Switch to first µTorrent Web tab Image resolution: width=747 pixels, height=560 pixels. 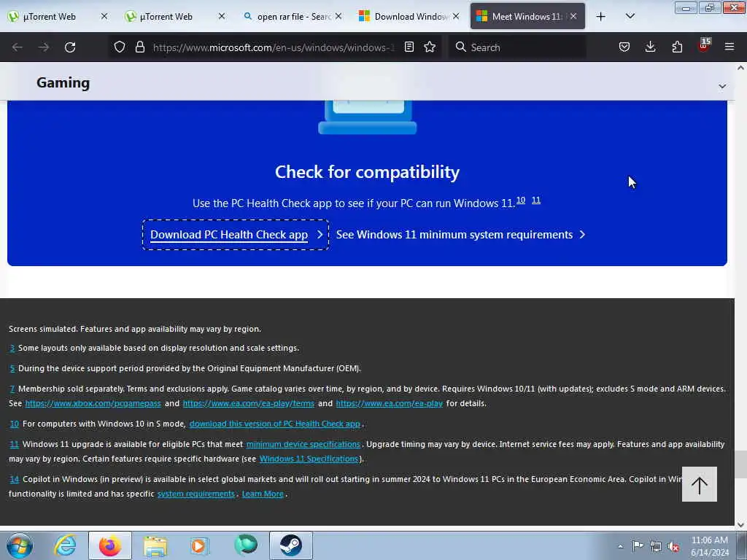pos(49,16)
